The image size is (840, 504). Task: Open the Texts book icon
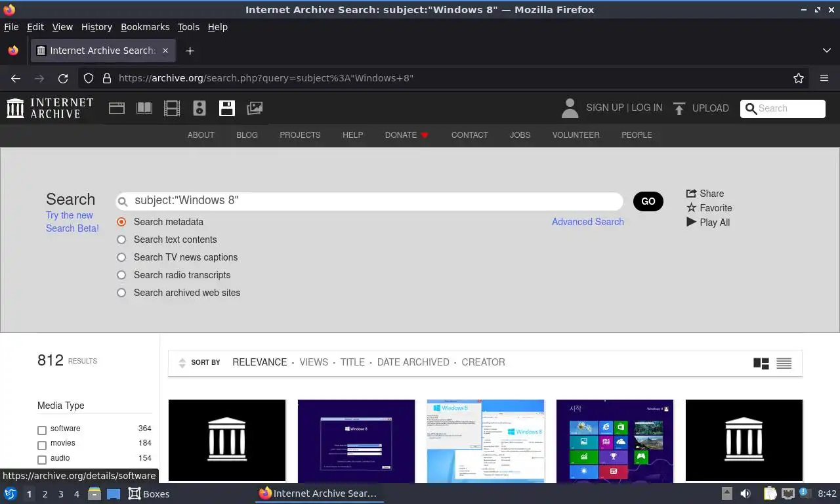[x=144, y=108]
